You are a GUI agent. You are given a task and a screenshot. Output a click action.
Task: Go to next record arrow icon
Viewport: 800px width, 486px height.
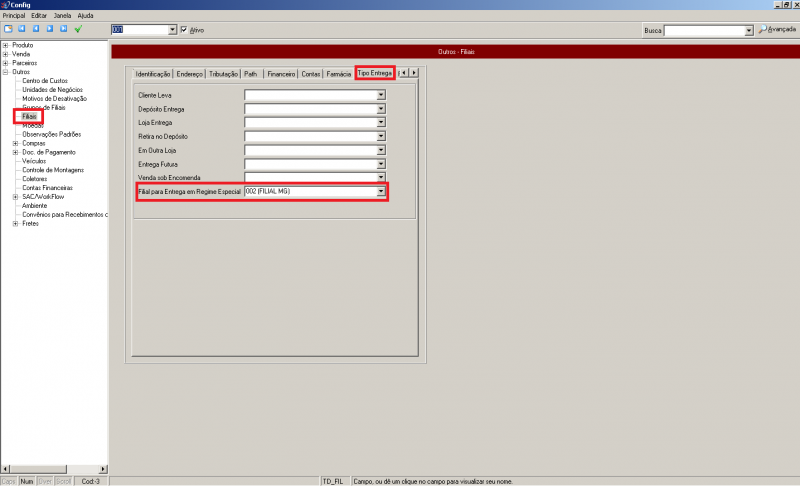click(49, 30)
